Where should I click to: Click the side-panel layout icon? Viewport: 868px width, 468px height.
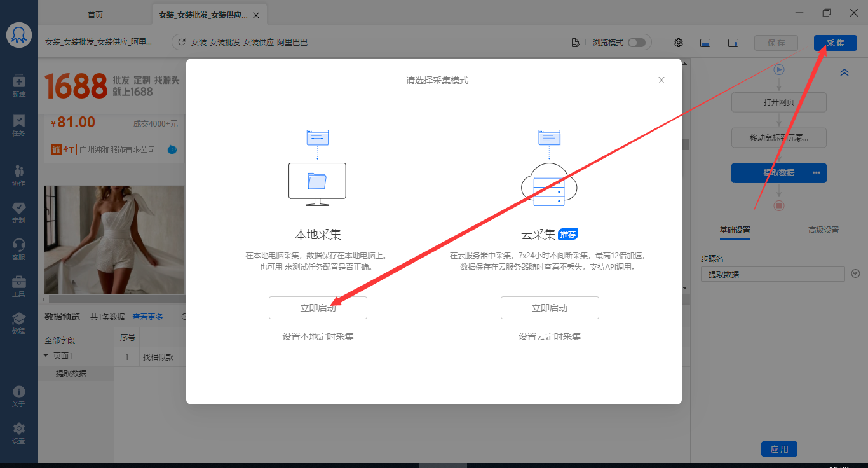tap(733, 43)
